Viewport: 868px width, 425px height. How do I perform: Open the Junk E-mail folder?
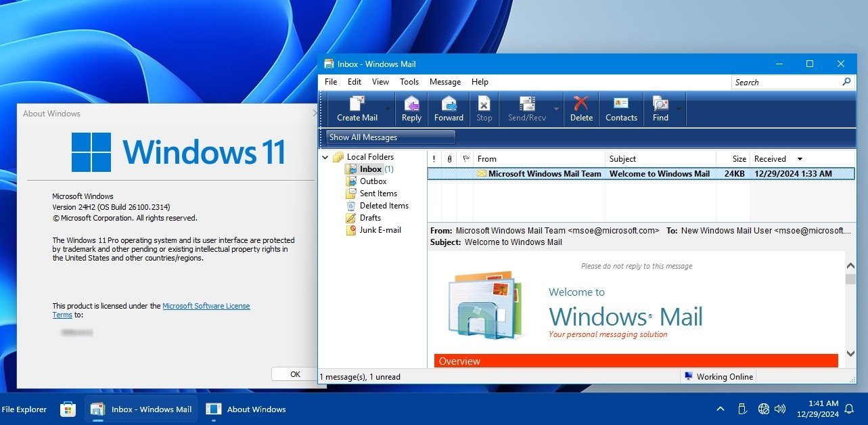coord(380,230)
